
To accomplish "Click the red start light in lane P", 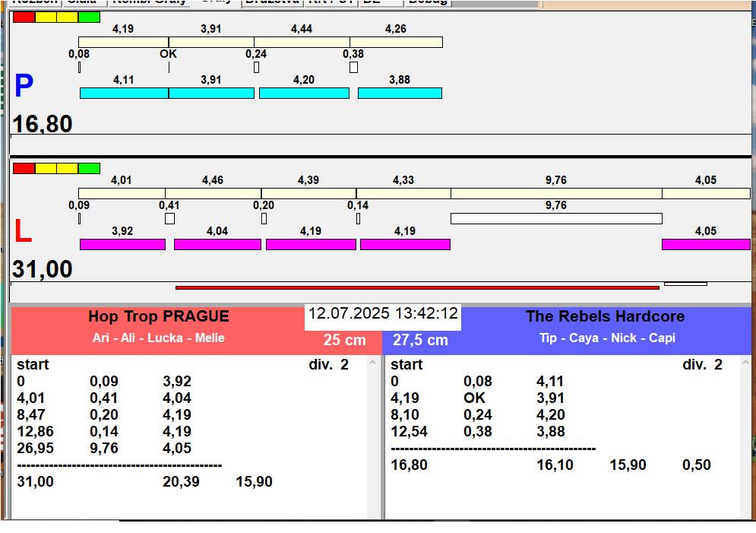I will pyautogui.click(x=24, y=17).
